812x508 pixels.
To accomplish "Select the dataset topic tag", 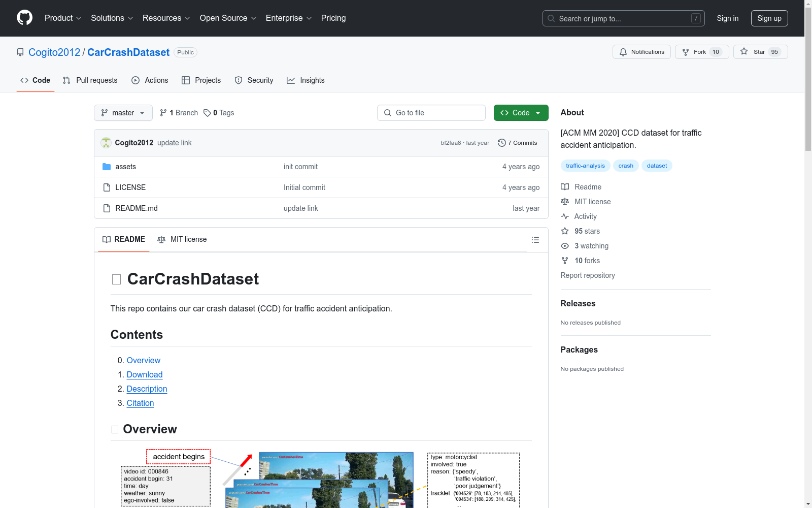I will (657, 166).
